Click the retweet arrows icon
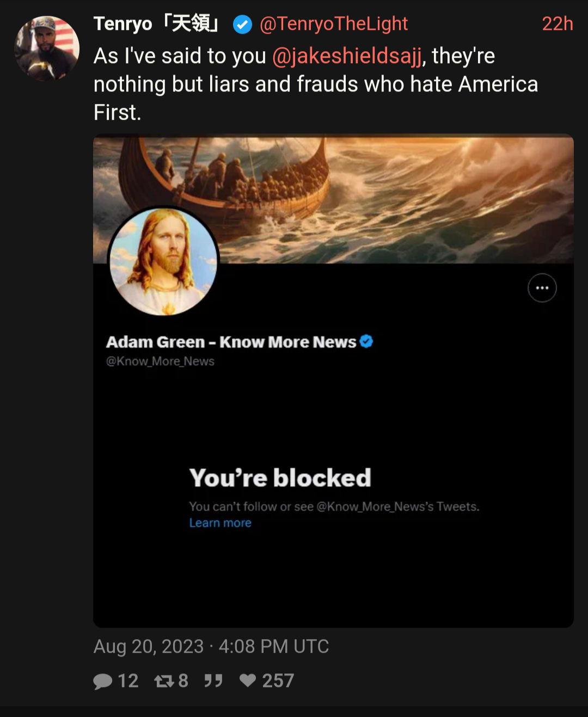588x717 pixels. 164,681
